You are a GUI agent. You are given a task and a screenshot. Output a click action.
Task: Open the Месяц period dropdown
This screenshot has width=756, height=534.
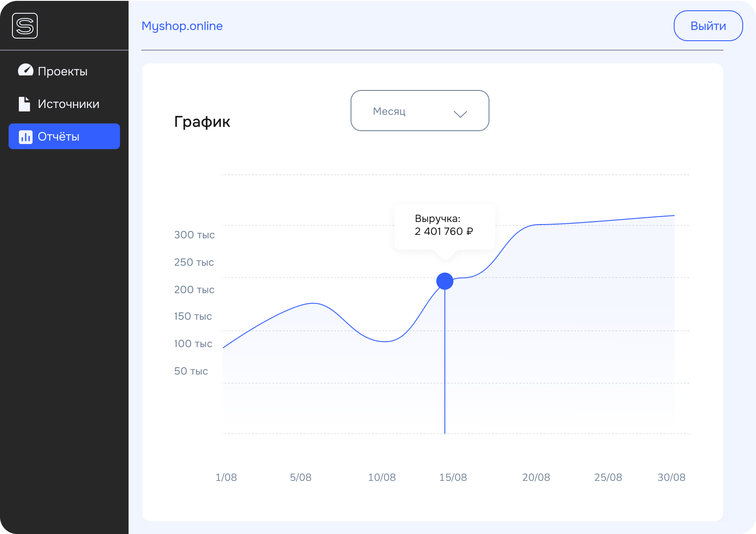point(420,111)
